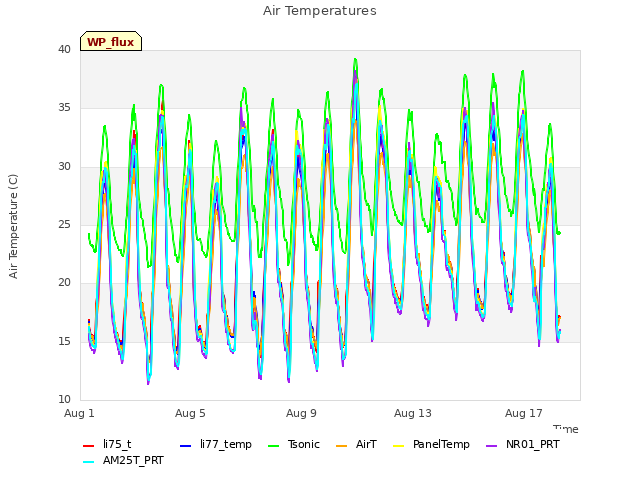This screenshot has width=640, height=480.
Task: Click the 35 y-axis tick label
Action: 64,108
